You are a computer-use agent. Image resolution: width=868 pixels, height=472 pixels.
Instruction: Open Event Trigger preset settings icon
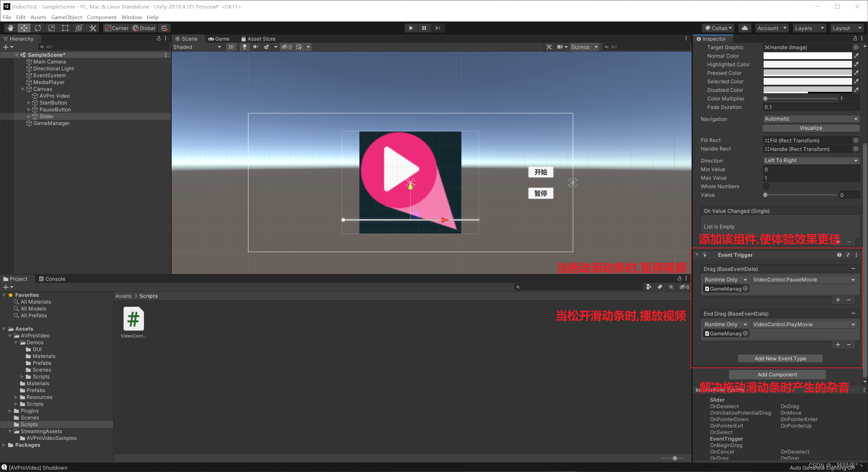848,255
